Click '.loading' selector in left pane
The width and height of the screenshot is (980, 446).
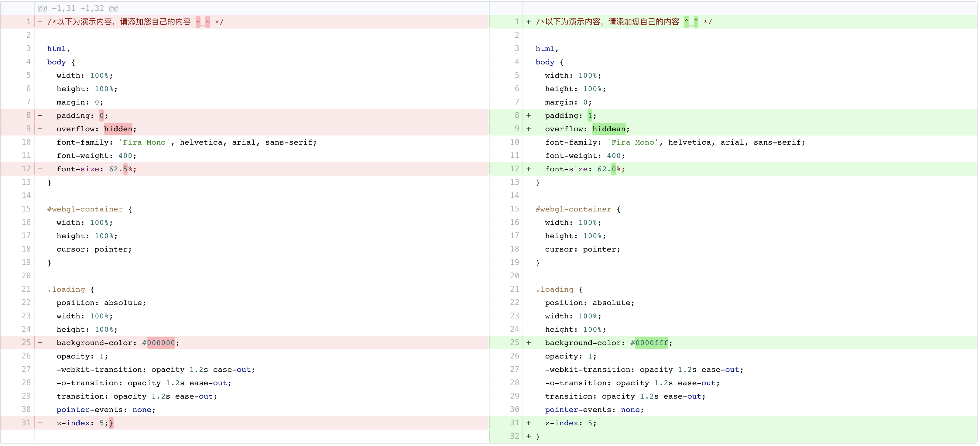66,289
